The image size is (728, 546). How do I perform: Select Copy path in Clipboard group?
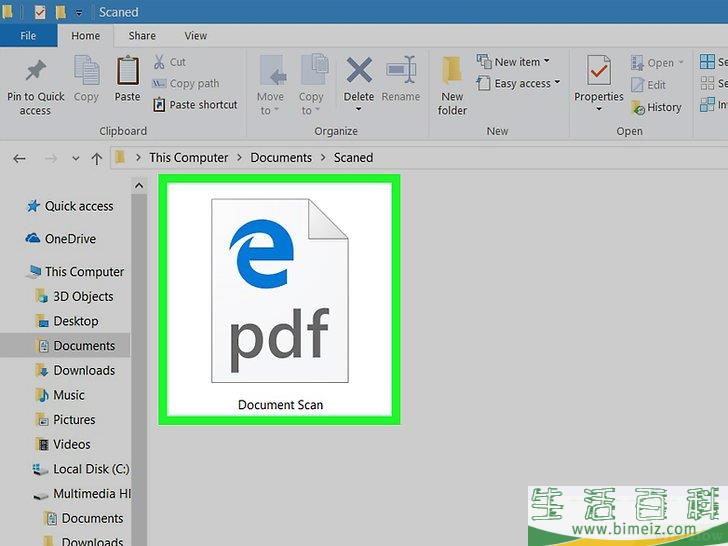click(185, 84)
